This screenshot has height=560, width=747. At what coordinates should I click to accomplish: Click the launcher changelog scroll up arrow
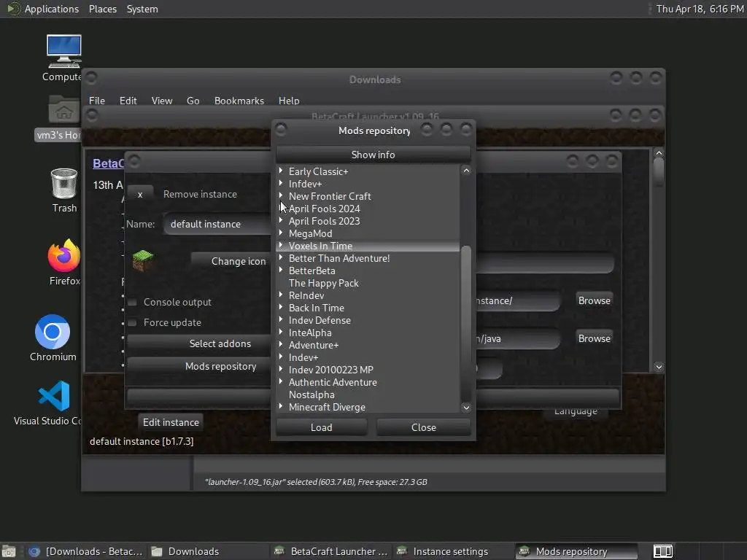coord(659,153)
